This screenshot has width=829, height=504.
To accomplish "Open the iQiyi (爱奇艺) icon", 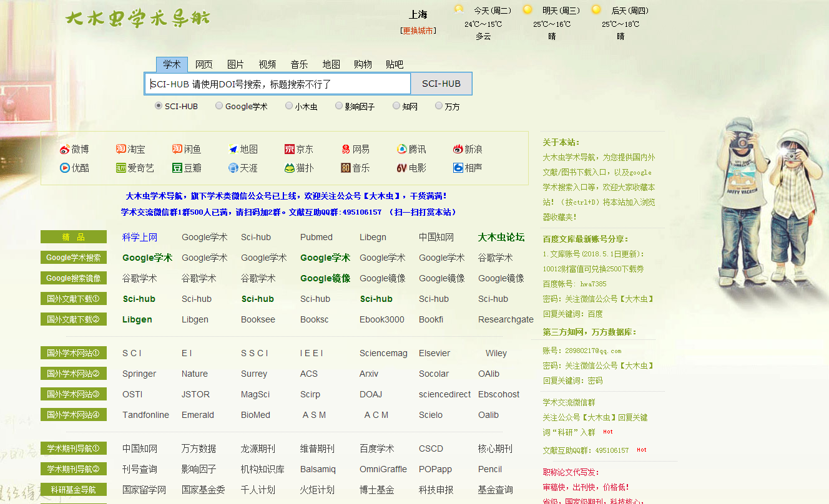I will [121, 168].
